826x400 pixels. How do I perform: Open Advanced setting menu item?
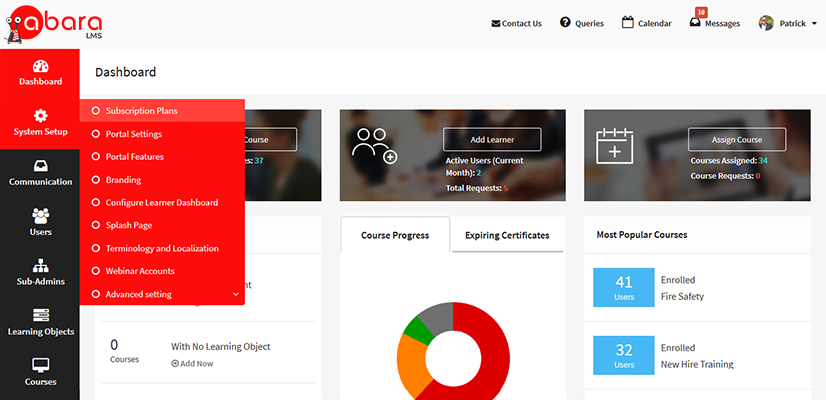tap(162, 294)
